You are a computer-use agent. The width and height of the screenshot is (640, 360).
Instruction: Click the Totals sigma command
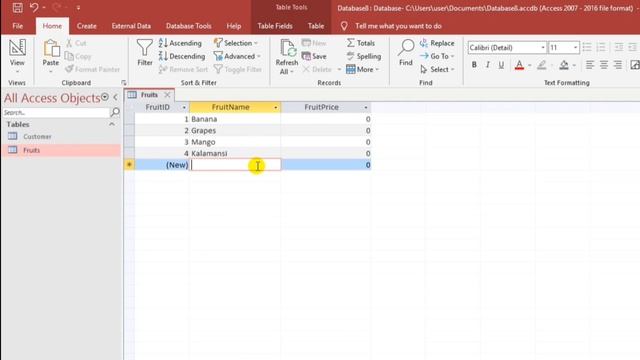[361, 43]
